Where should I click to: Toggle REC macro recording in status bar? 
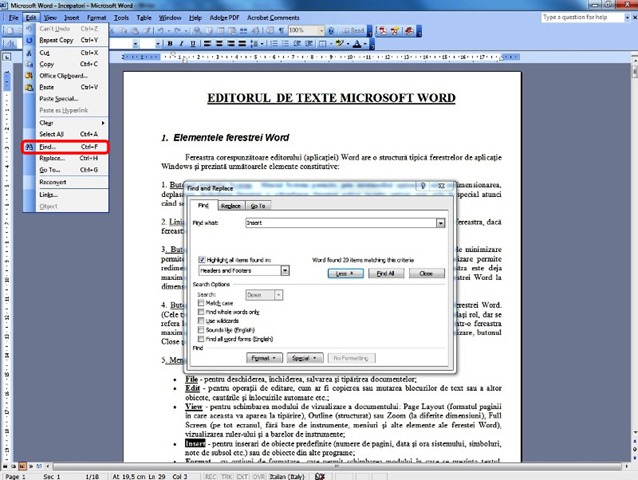210,476
